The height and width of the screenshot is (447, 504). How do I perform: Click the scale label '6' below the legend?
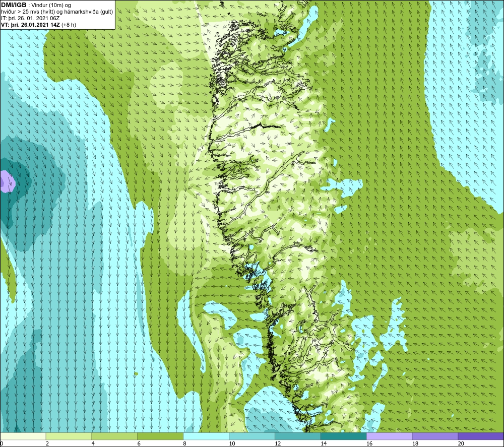pyautogui.click(x=139, y=443)
